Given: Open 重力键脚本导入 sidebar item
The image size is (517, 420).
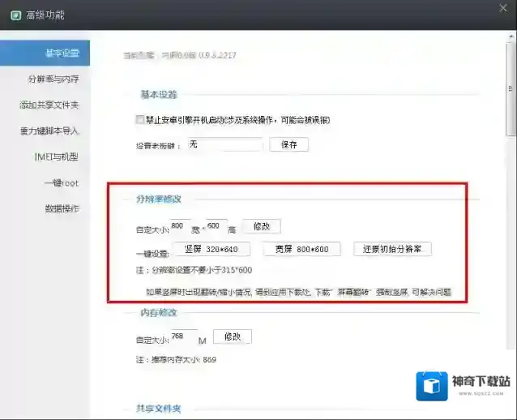Looking at the screenshot, I should click(x=49, y=131).
